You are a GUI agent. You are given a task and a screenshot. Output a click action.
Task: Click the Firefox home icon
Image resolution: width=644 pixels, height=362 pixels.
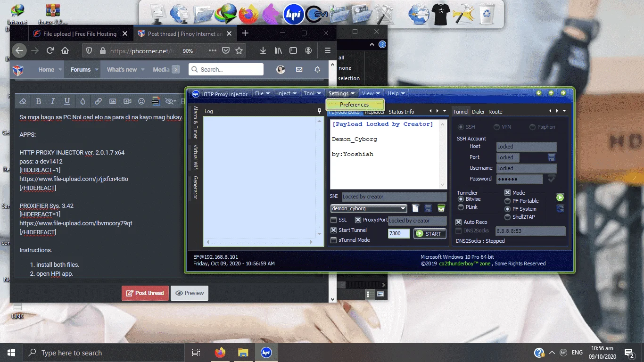point(65,50)
